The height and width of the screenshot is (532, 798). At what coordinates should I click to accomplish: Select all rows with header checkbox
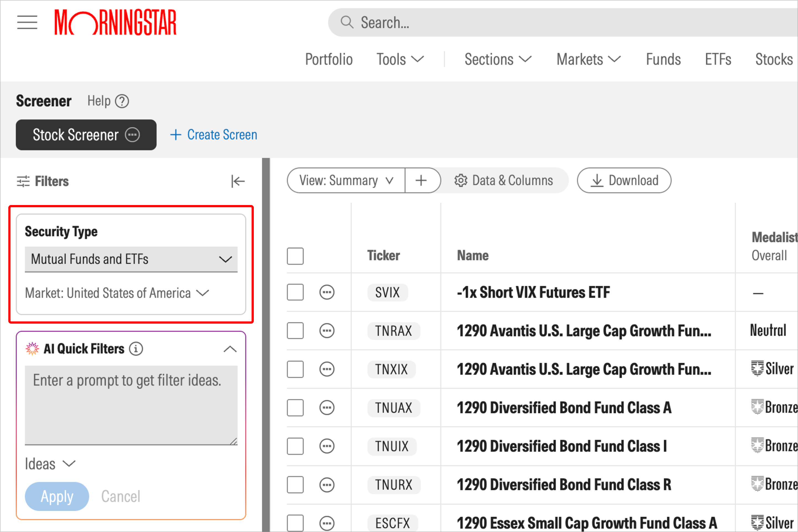tap(295, 256)
